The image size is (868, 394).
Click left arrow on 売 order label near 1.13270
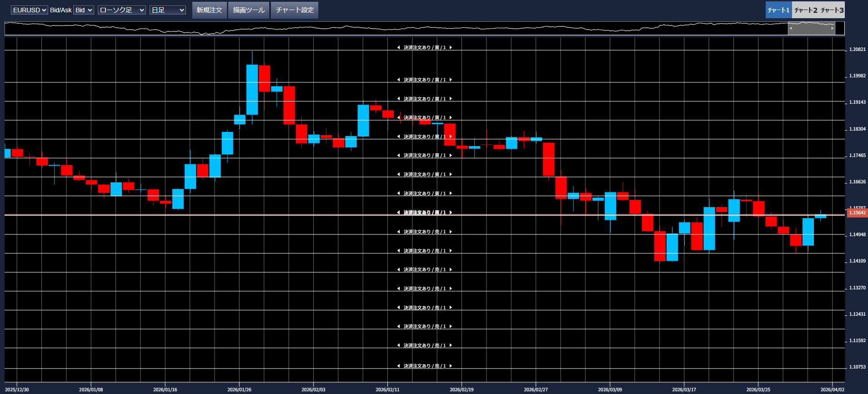pos(399,289)
